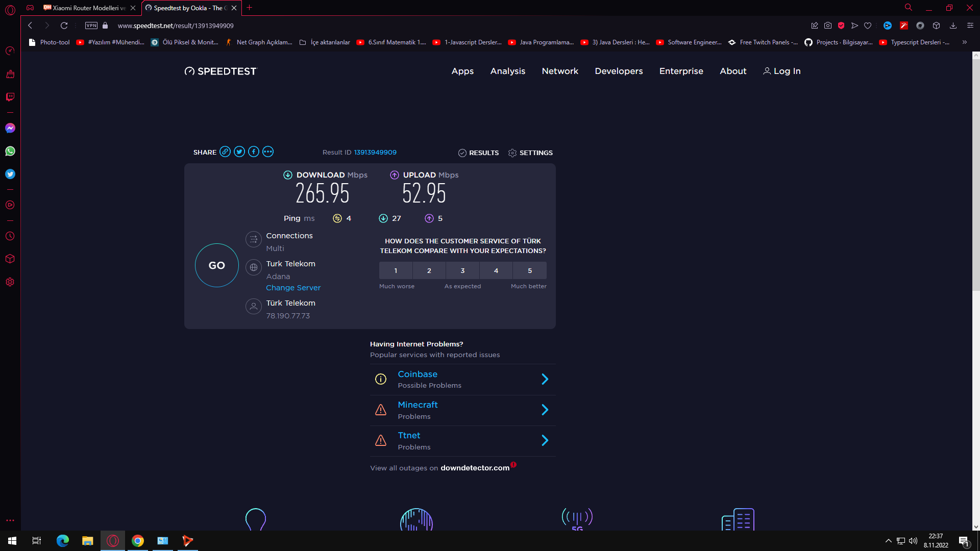Open Photo-tool bookmark
Image resolution: width=980 pixels, height=551 pixels.
pyautogui.click(x=49, y=42)
